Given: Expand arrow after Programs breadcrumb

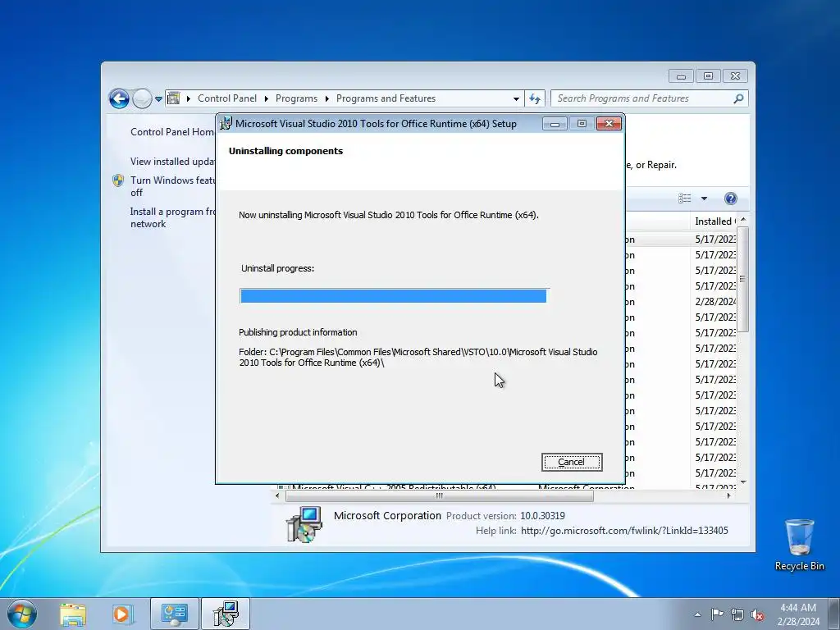Looking at the screenshot, I should point(326,98).
